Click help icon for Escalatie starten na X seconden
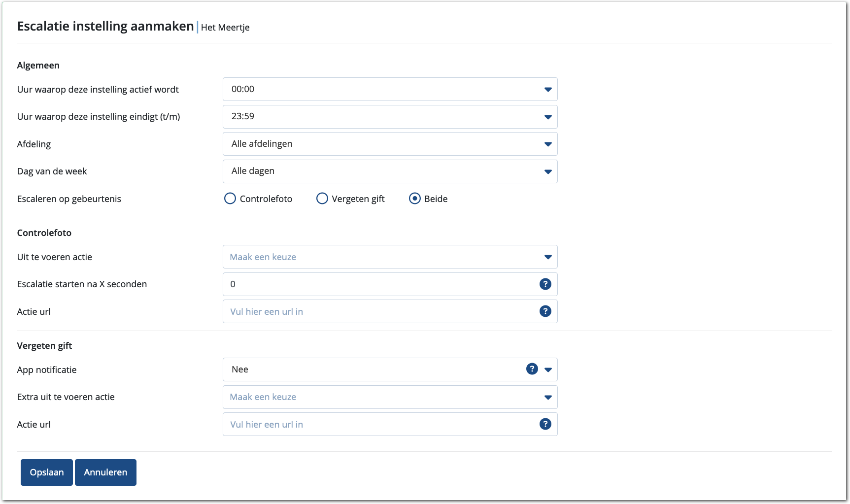The height and width of the screenshot is (504, 850). 545,284
